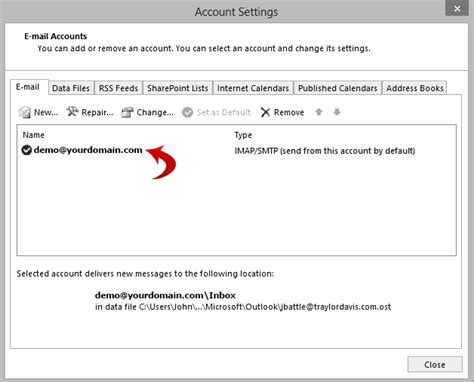Click the Repair tools icon

click(72, 112)
